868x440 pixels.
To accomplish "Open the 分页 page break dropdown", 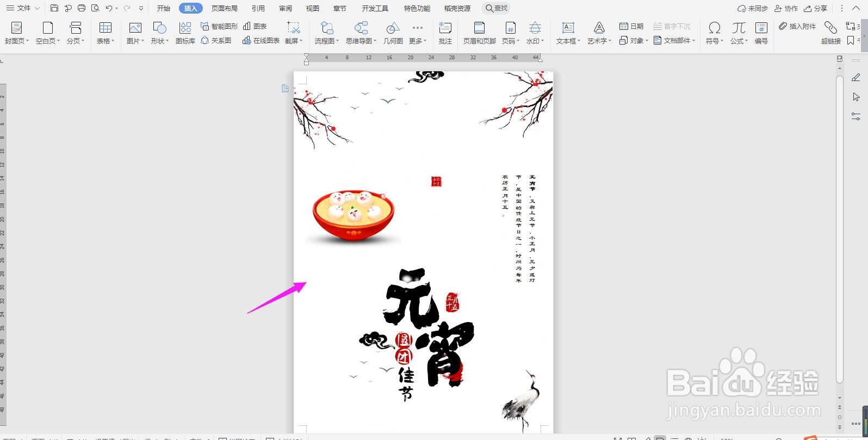I will tap(76, 33).
